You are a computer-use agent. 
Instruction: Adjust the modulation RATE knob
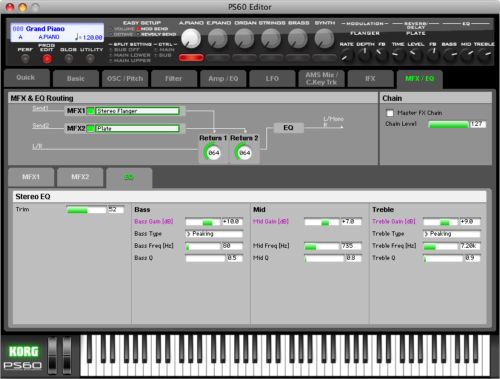347,55
